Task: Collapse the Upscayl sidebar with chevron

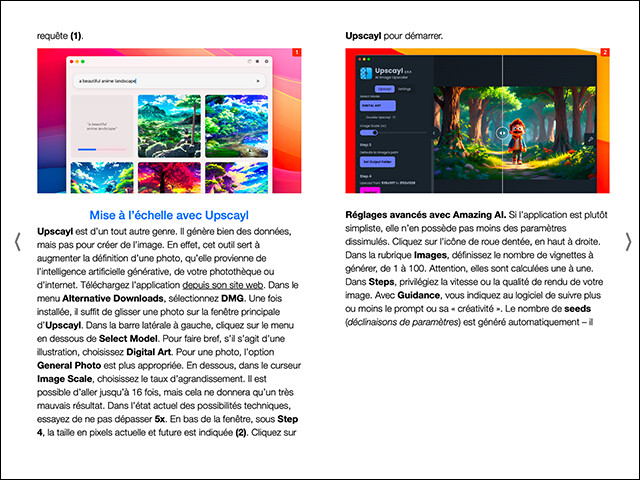Action: [434, 133]
